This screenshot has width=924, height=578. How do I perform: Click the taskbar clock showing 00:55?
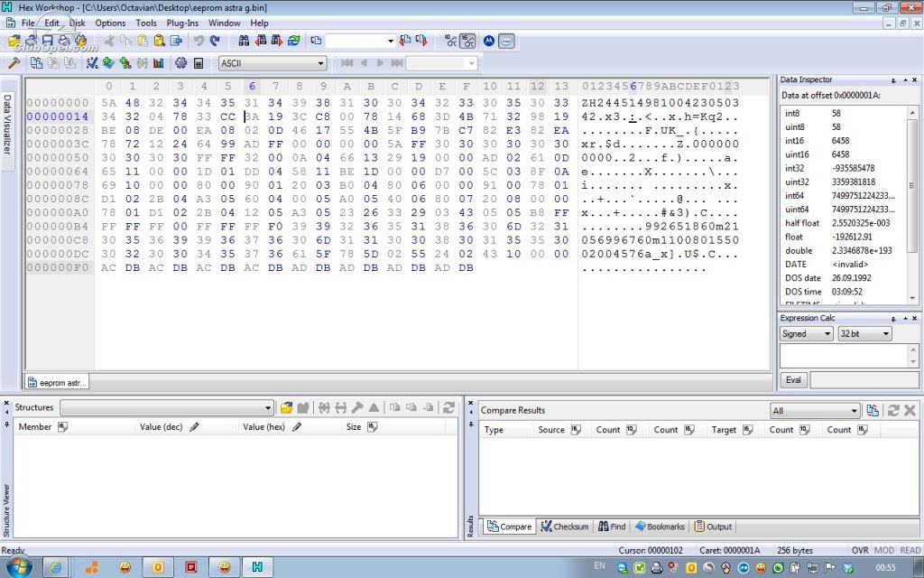[x=886, y=567]
